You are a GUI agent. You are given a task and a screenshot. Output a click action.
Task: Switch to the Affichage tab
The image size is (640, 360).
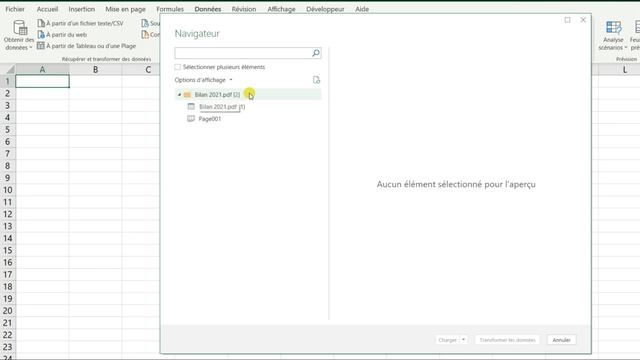coord(281,9)
